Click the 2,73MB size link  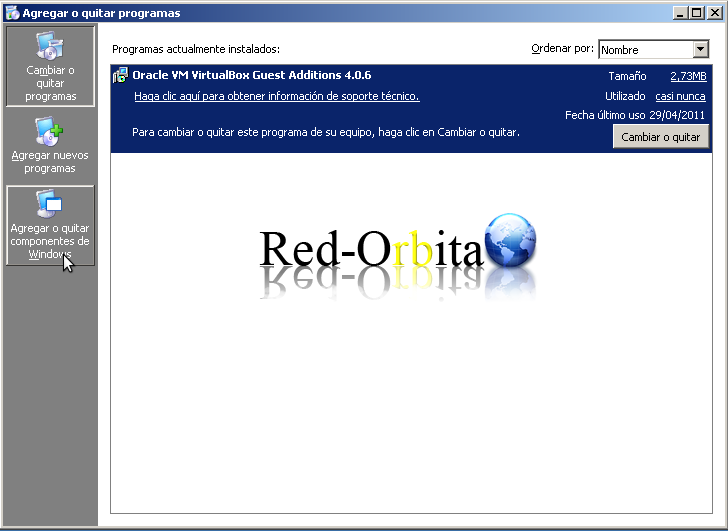point(689,76)
